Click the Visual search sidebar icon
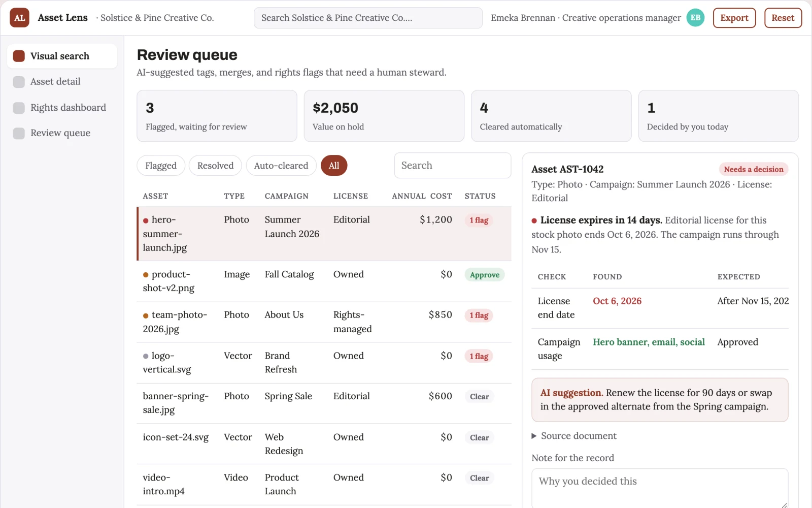Image resolution: width=812 pixels, height=508 pixels. 19,56
